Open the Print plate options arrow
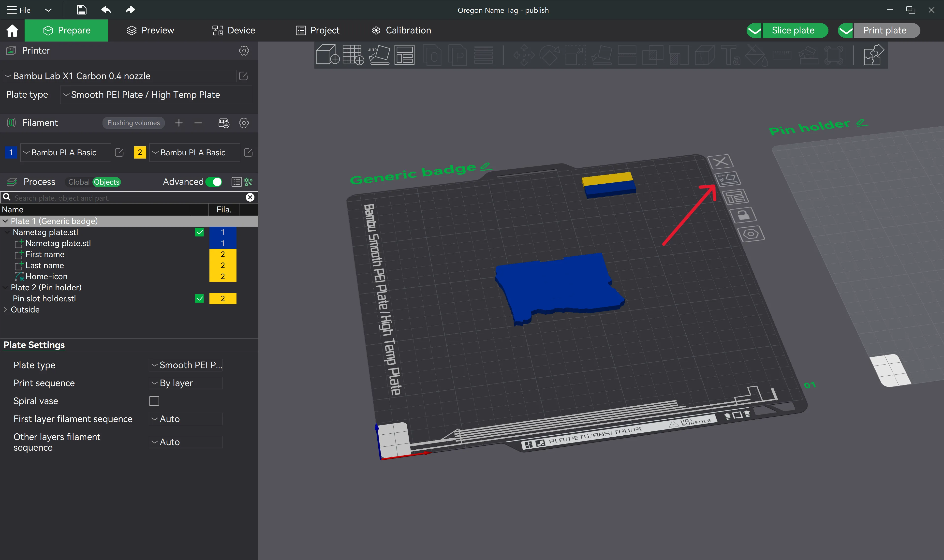 point(845,30)
